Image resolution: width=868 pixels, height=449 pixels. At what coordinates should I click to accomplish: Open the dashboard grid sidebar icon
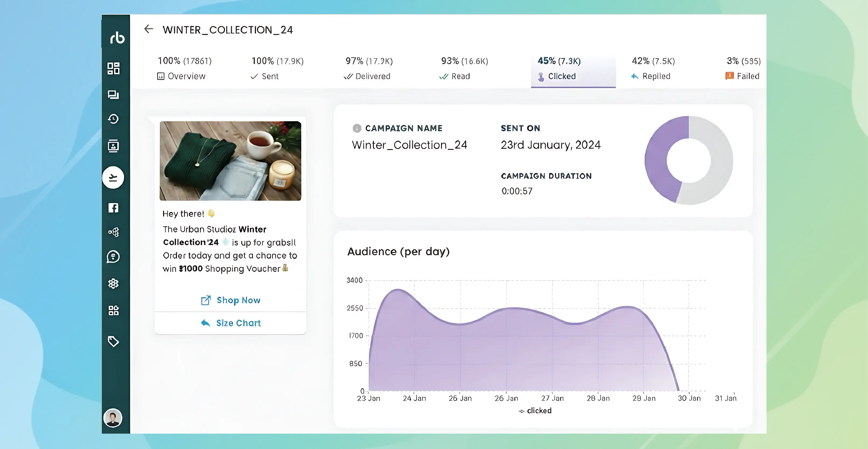tap(113, 68)
